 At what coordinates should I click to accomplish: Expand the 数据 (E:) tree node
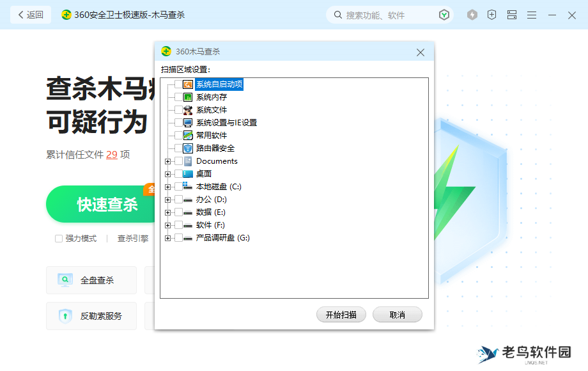click(167, 212)
